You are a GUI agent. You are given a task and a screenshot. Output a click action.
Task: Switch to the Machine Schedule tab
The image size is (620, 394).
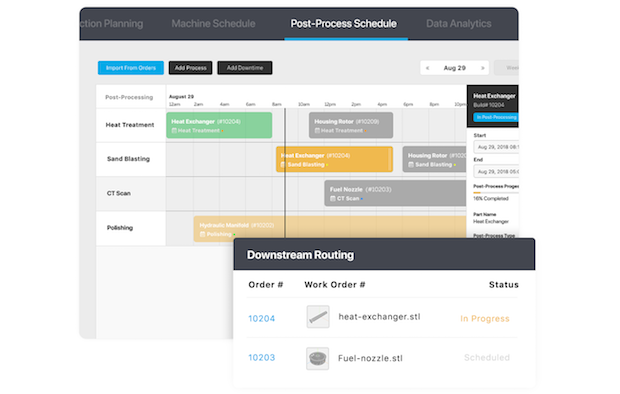tap(213, 24)
